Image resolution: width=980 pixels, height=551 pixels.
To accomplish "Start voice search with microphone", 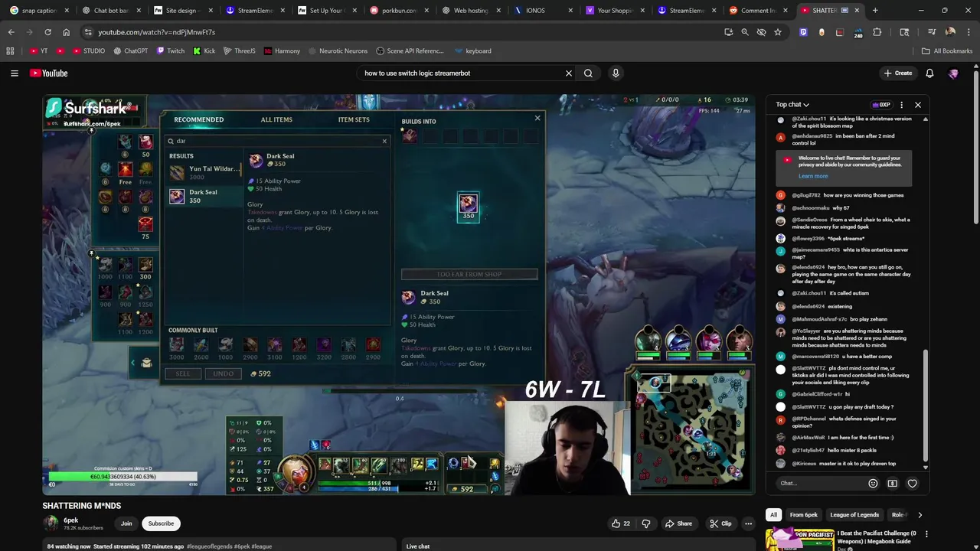I will click(616, 73).
